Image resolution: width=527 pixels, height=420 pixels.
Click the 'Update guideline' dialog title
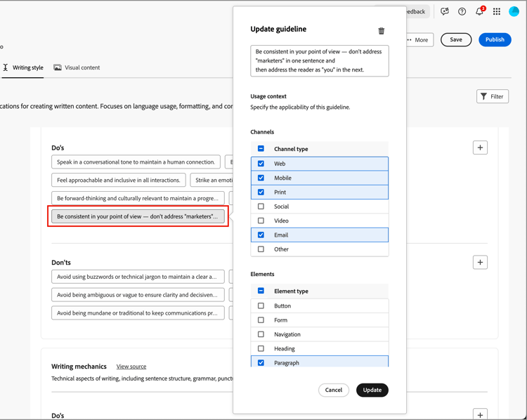pos(278,29)
